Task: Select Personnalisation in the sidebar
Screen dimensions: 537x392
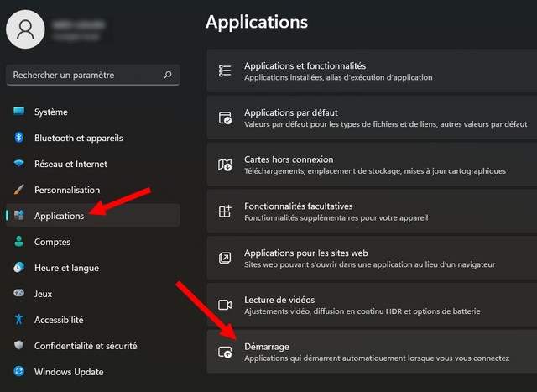Action: tap(93, 190)
